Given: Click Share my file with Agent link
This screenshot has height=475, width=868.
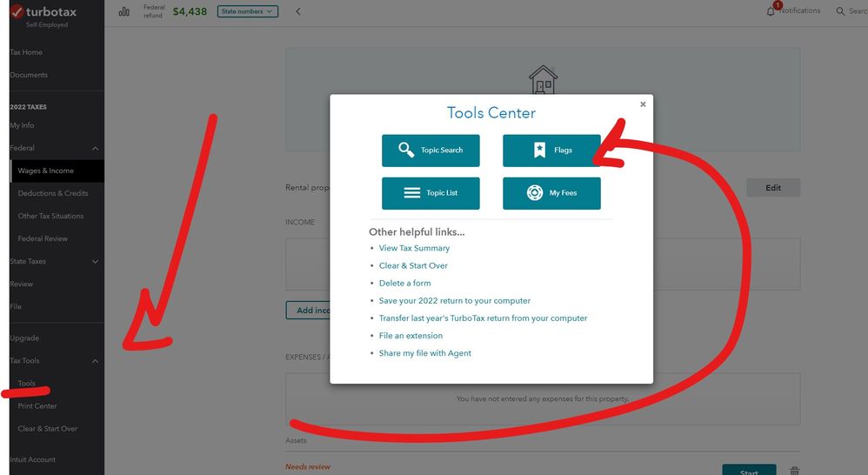Looking at the screenshot, I should (x=424, y=353).
